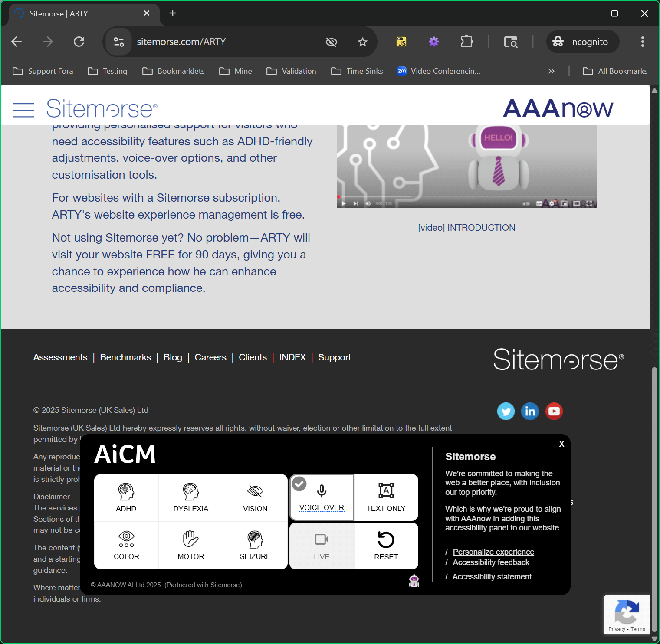660x644 pixels.
Task: Expand hidden bookmarks chevron
Action: click(x=551, y=71)
